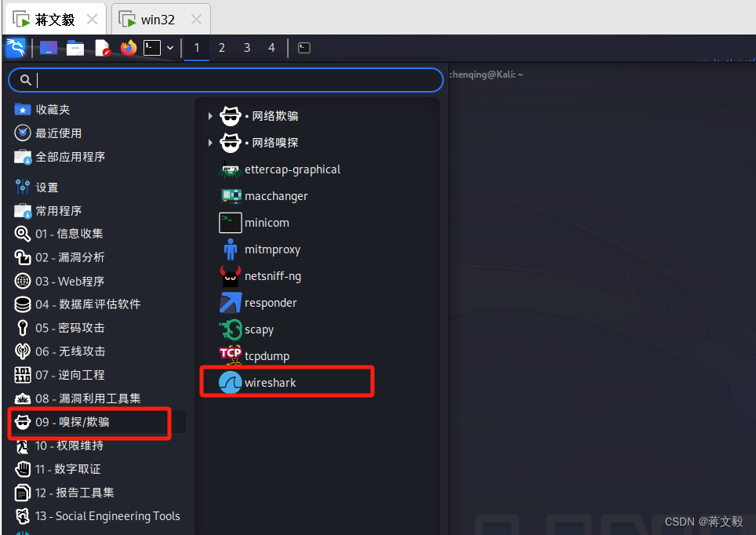Open Firefox from the top panel
The width and height of the screenshot is (756, 535).
pos(129,48)
